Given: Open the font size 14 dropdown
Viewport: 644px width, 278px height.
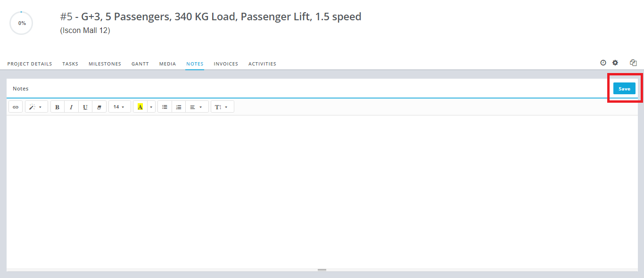Looking at the screenshot, I should 120,107.
